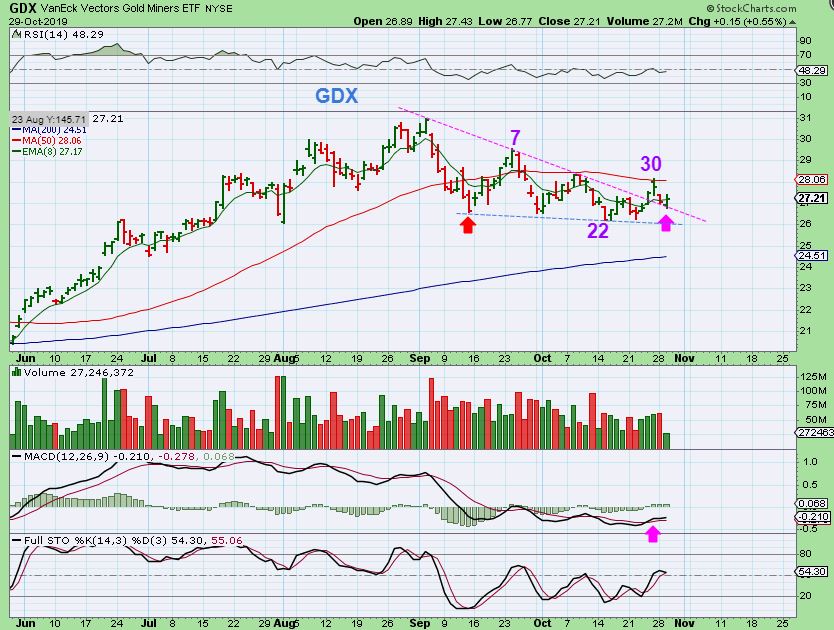Click the 'Volume 27,246,372' panel label
834x630 pixels.
pos(79,372)
